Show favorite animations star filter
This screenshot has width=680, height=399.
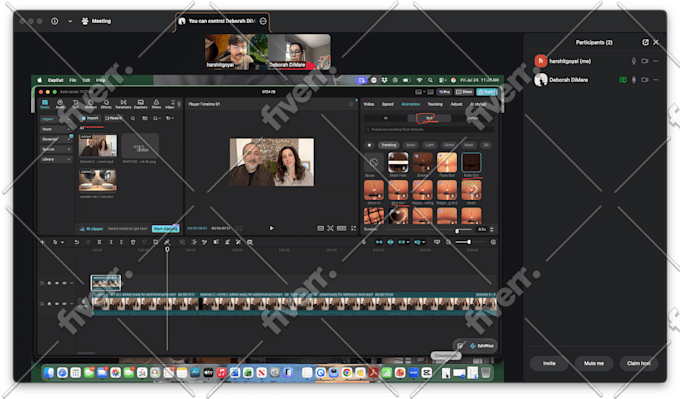369,145
